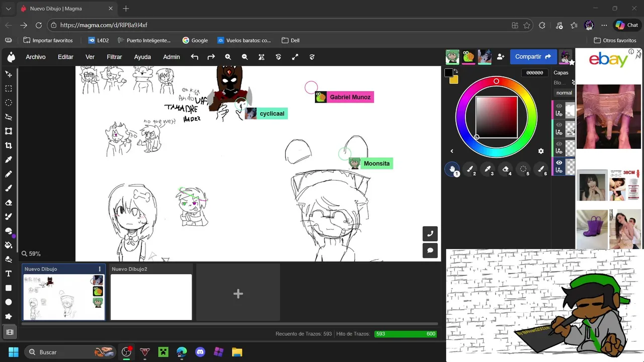Select the Rectangle shape tool
This screenshot has height=362, width=644.
coord(9,288)
